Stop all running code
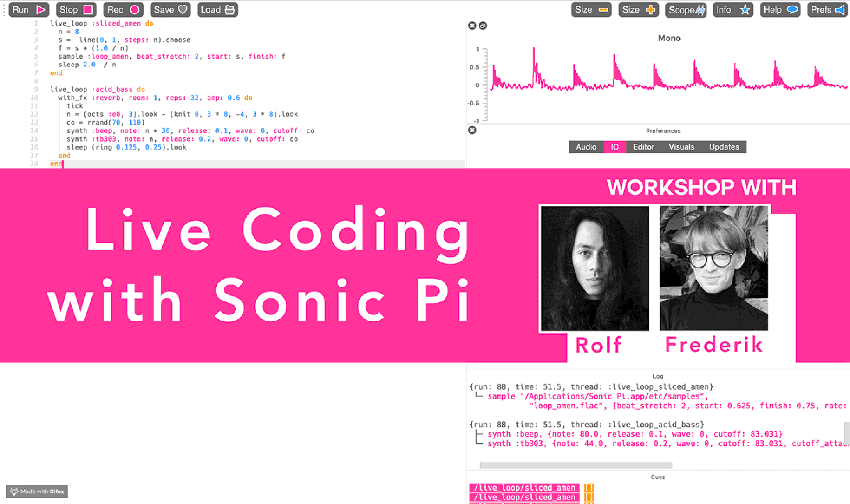Image resolution: width=850 pixels, height=504 pixels. coord(76,10)
